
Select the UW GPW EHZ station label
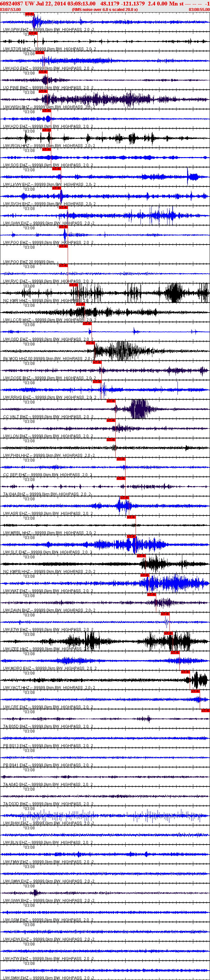(48, 30)
